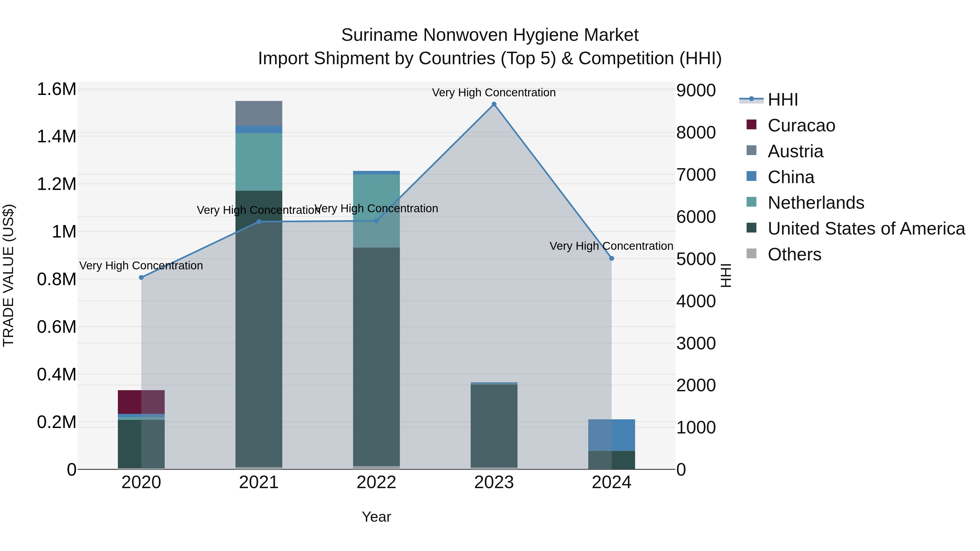This screenshot has width=980, height=551.
Task: Click the HHI line marker icon in legend
Action: click(x=751, y=99)
